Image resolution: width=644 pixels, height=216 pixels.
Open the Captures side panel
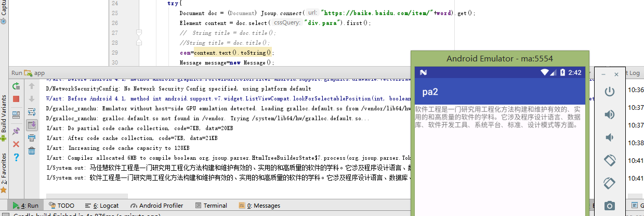[4, 11]
